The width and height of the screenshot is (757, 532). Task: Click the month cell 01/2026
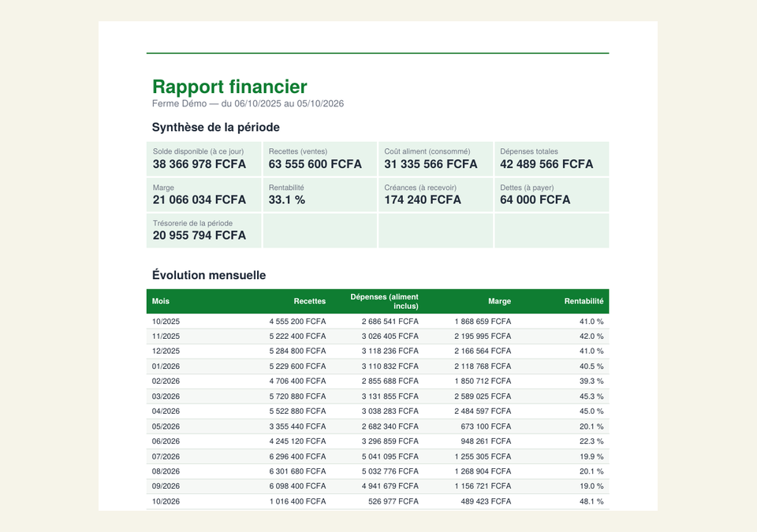(166, 366)
